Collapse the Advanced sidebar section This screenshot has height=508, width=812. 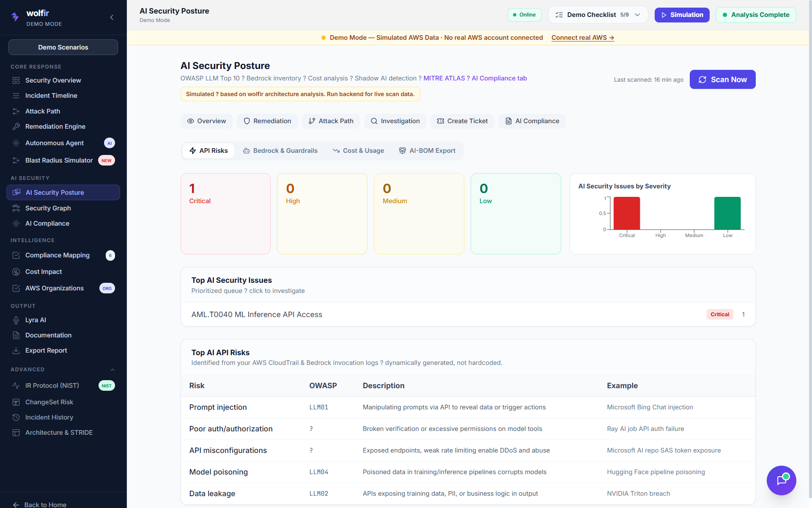pos(112,370)
